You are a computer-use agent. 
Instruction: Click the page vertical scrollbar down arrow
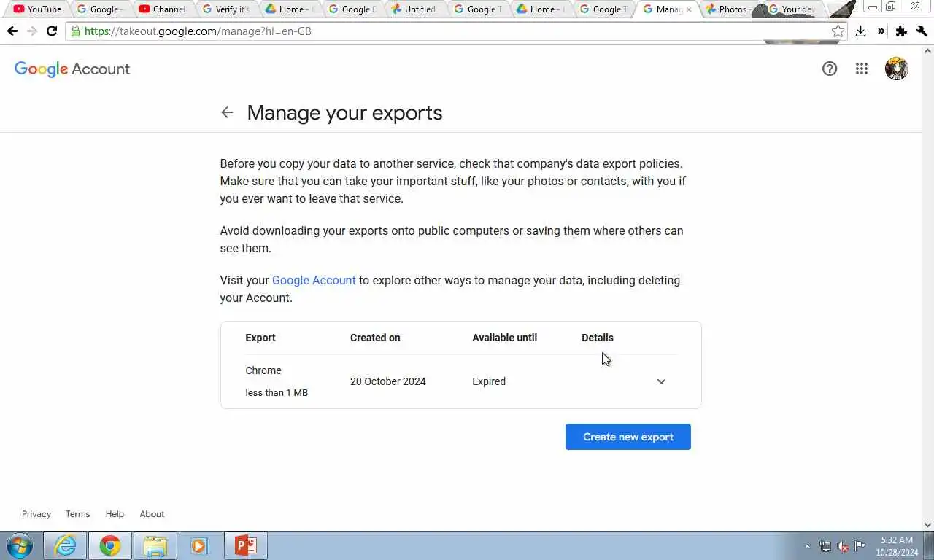[928, 524]
